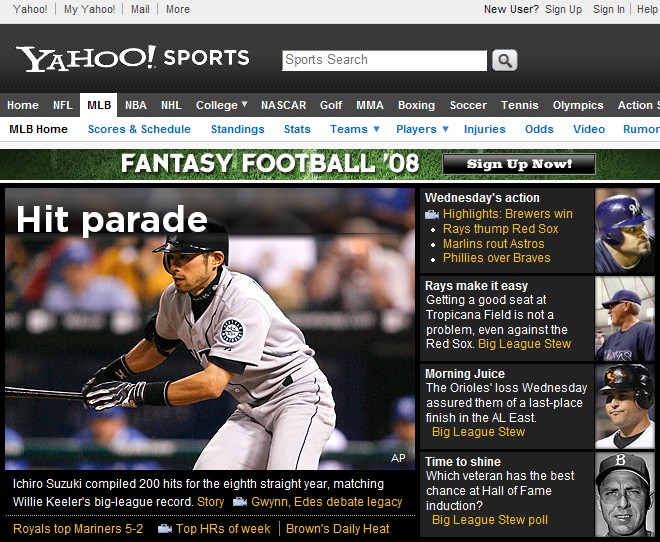Expand the Players dropdown menu
The height and width of the screenshot is (542, 660).
444,129
